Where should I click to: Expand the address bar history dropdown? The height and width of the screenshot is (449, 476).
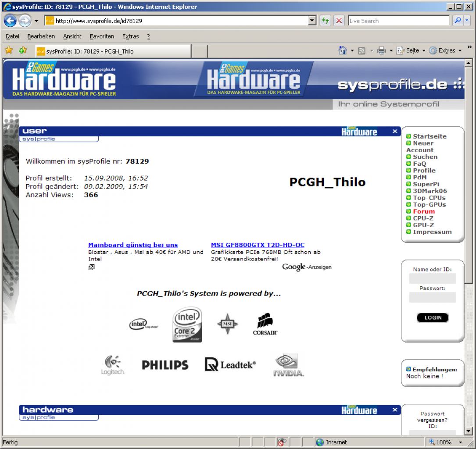click(312, 21)
